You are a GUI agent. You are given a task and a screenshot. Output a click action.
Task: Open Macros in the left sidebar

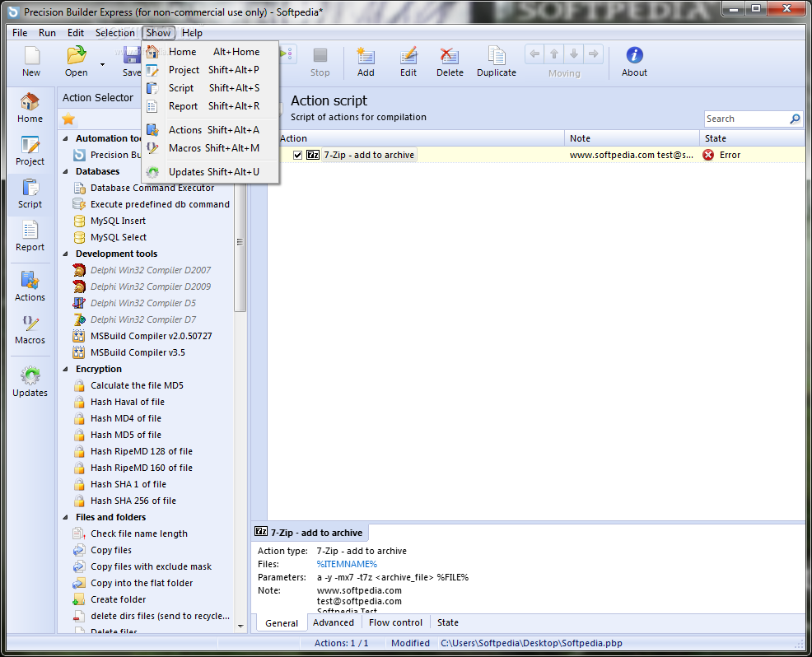coord(30,330)
